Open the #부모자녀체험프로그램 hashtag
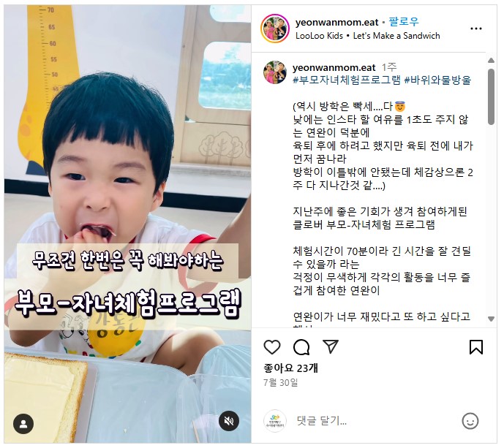Viewport: 504px width, 448px height. coord(347,80)
